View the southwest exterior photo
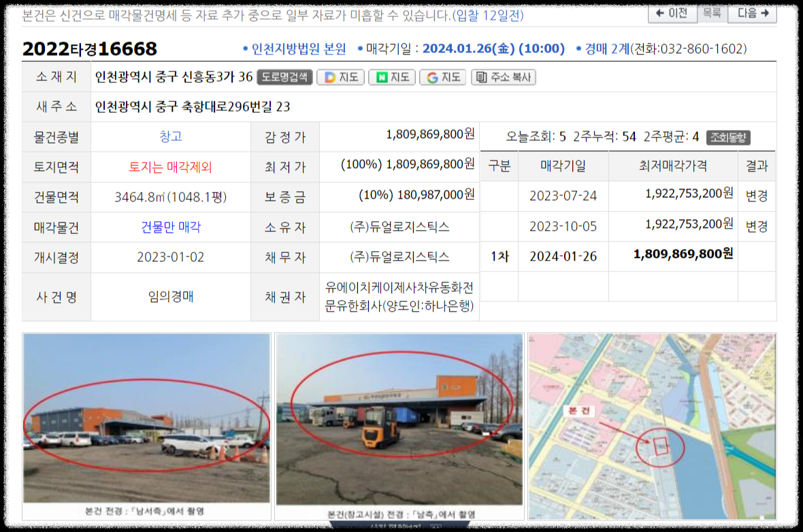803x532 pixels. [145, 418]
